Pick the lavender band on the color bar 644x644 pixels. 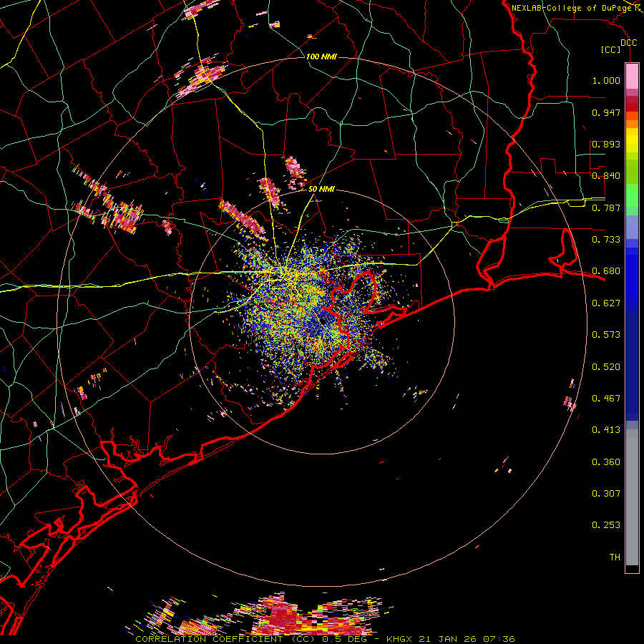coord(632,227)
